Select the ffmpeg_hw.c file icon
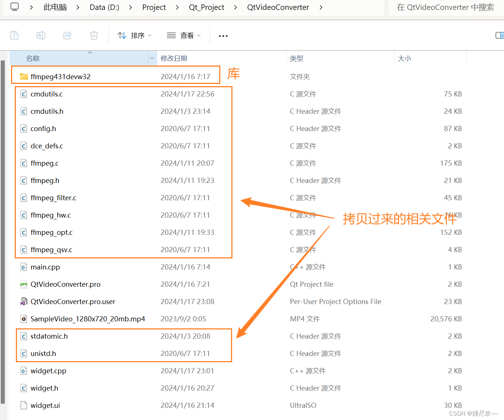Screen dimensions: 504x420 [24, 215]
